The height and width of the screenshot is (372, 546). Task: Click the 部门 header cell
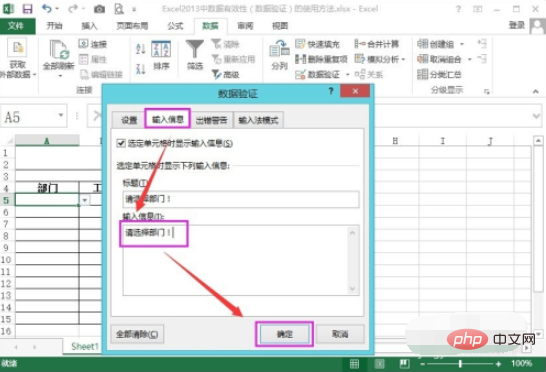47,188
